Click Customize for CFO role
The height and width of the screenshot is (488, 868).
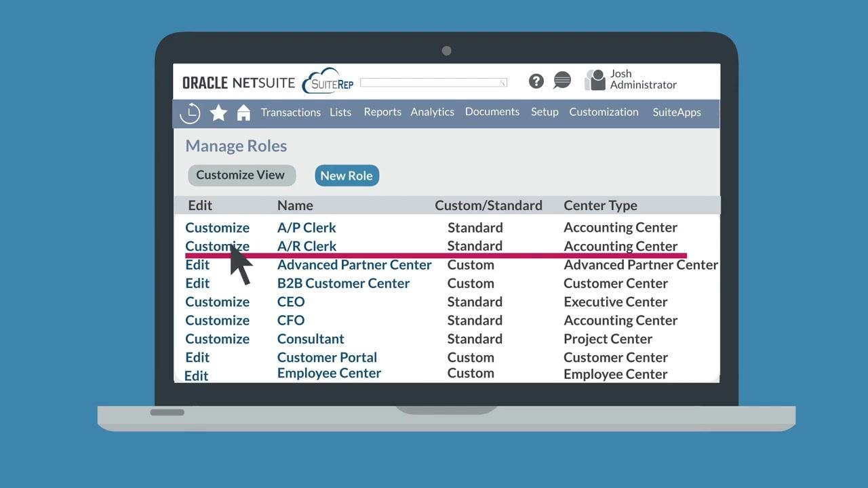(x=217, y=321)
